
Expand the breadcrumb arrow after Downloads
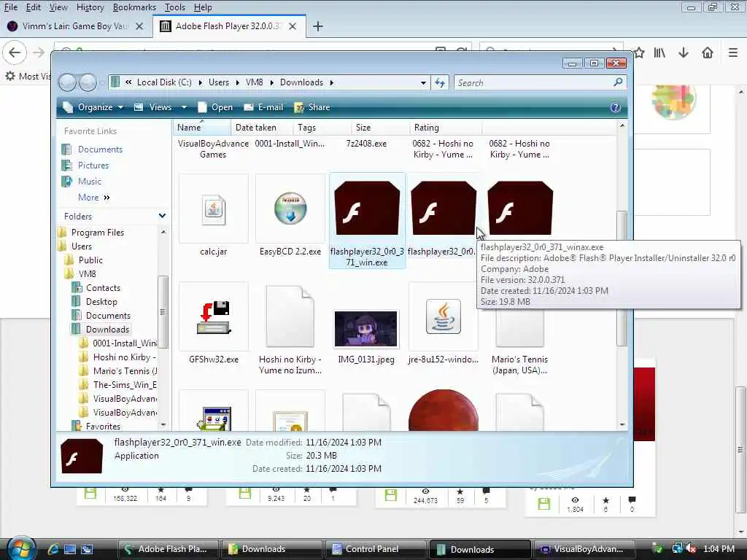(332, 83)
